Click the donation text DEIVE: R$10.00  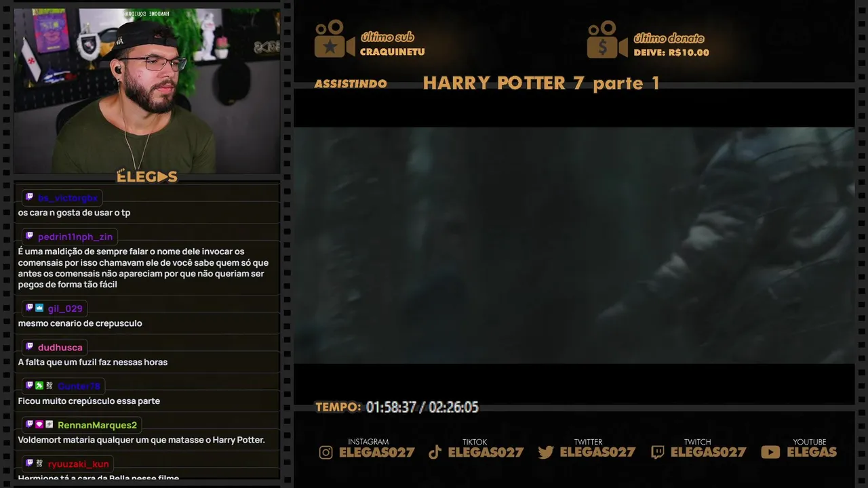(671, 53)
